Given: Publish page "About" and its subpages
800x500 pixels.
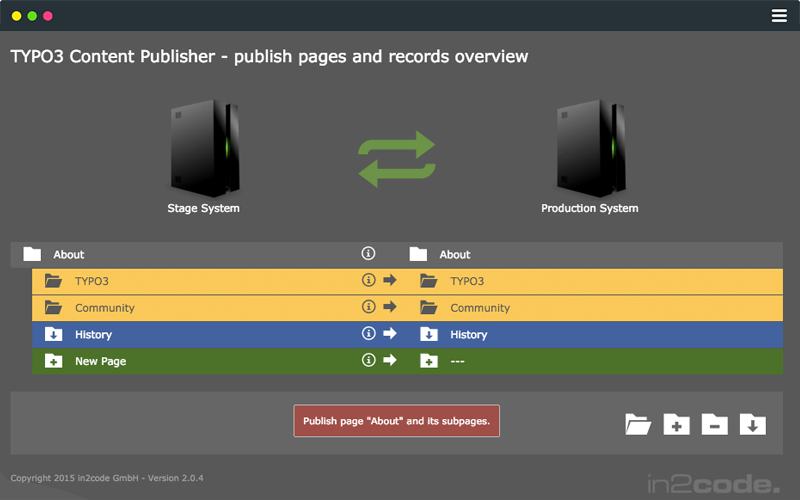Looking at the screenshot, I should (x=396, y=421).
